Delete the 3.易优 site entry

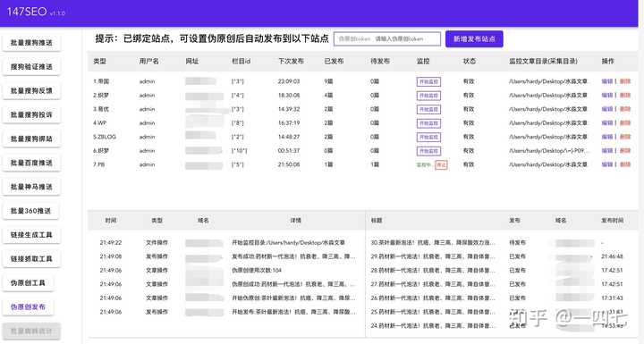point(625,109)
